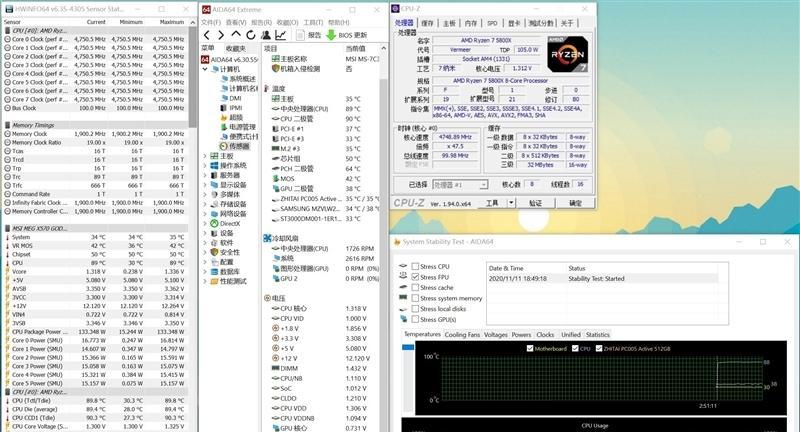
Task: Enable the Stress cache checkbox
Action: click(415, 288)
